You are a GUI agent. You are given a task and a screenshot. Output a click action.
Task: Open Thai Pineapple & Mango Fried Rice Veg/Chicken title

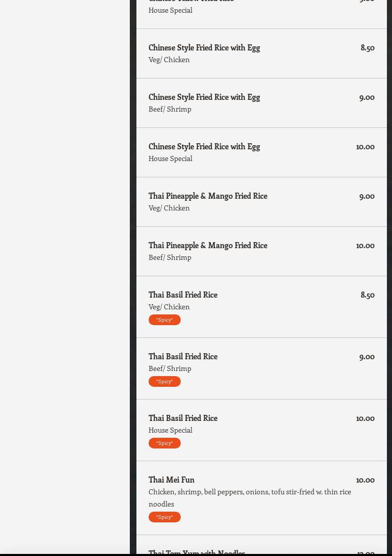[x=208, y=196]
